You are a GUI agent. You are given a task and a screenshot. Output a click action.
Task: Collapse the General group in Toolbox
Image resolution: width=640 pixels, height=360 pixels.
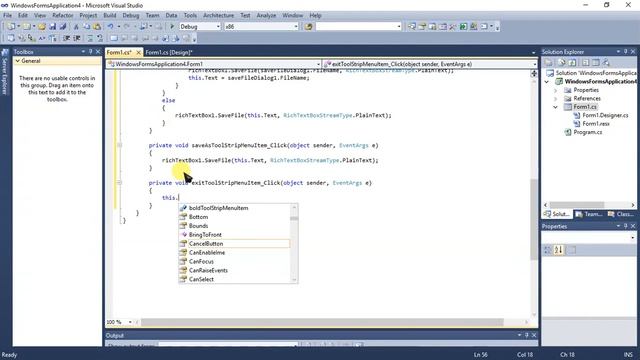pyautogui.click(x=18, y=61)
